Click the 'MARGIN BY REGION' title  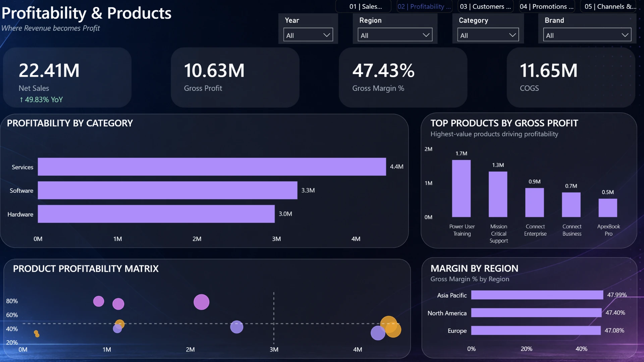474,268
